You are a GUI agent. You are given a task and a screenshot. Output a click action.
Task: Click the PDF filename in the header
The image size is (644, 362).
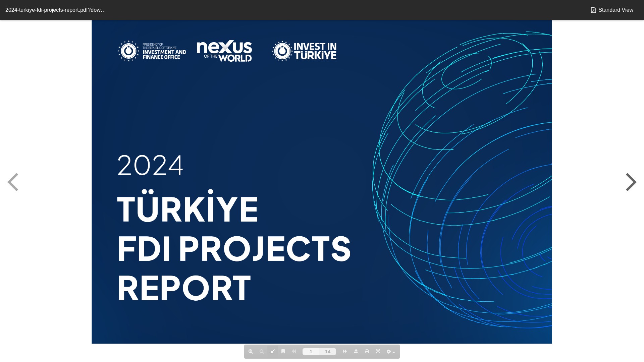[x=56, y=10]
